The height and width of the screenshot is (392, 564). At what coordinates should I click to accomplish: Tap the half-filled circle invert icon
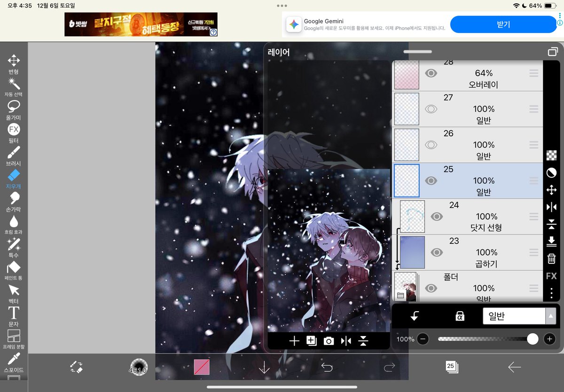tap(552, 173)
